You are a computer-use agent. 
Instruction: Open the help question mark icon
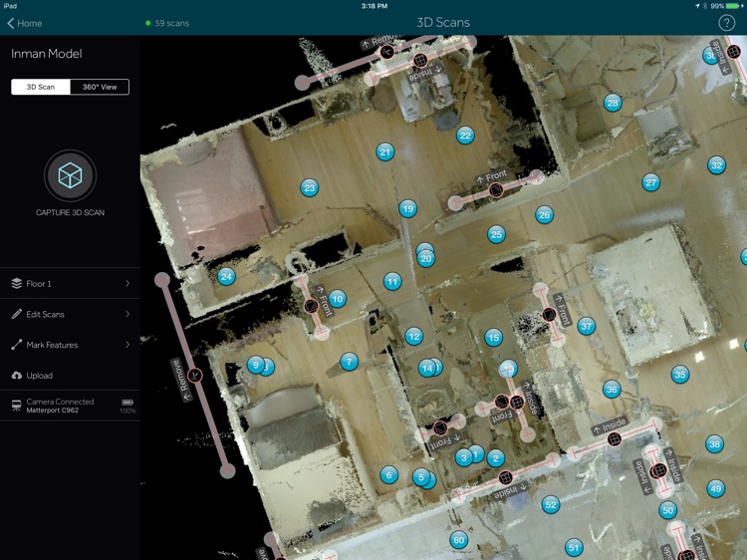coord(726,22)
